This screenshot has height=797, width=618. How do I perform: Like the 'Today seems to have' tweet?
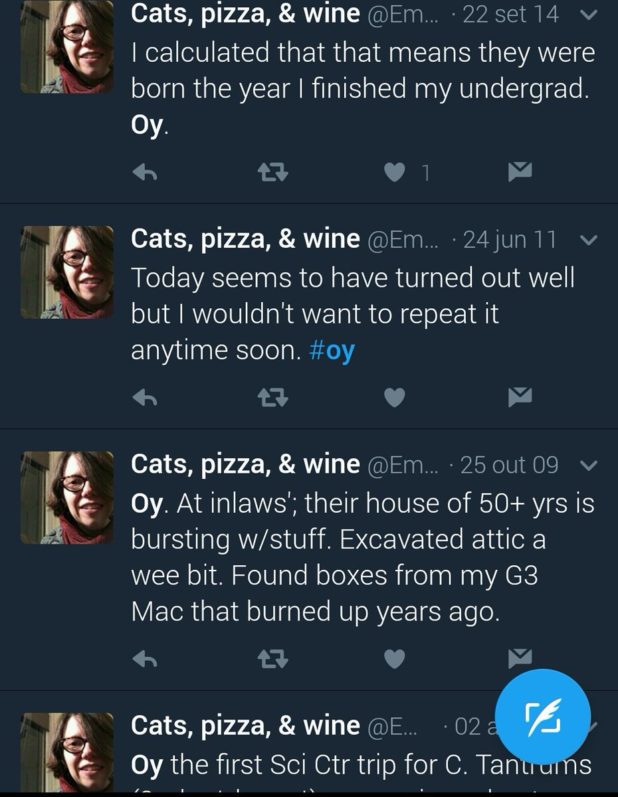click(395, 398)
